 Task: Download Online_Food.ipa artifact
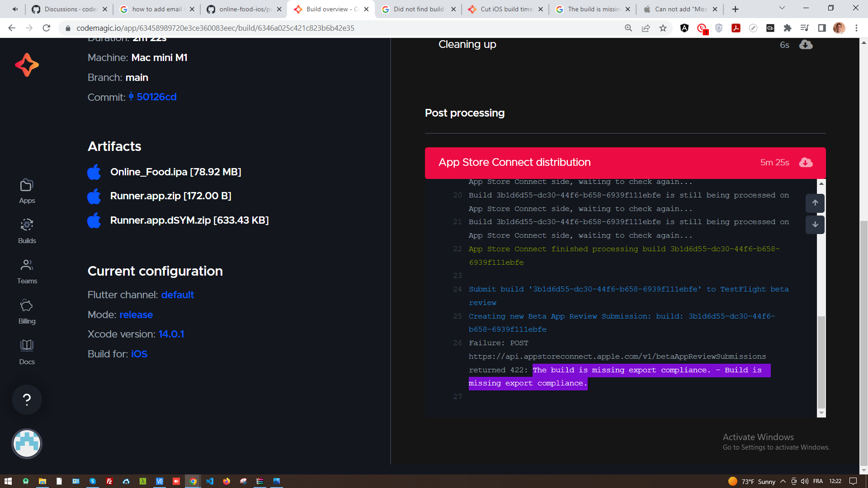(175, 172)
